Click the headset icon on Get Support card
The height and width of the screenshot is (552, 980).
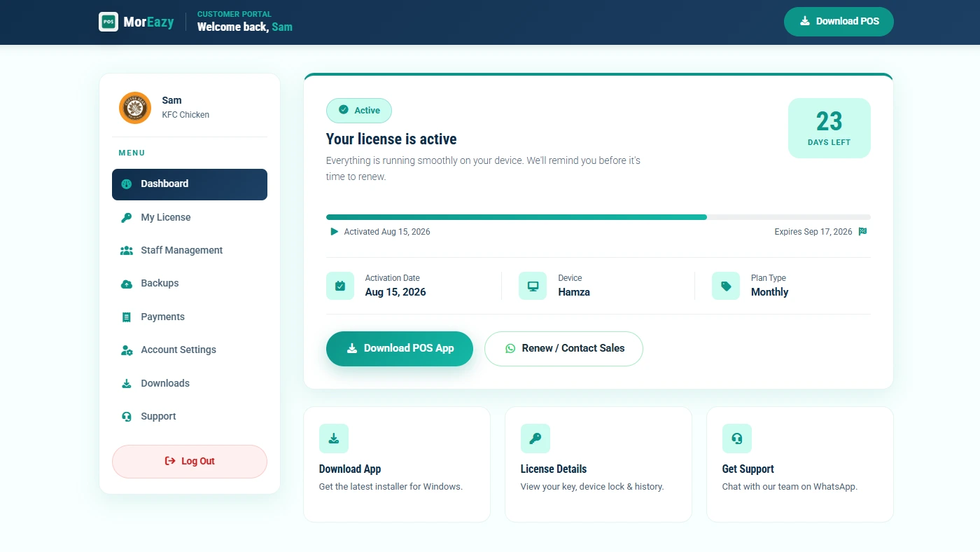click(x=737, y=439)
